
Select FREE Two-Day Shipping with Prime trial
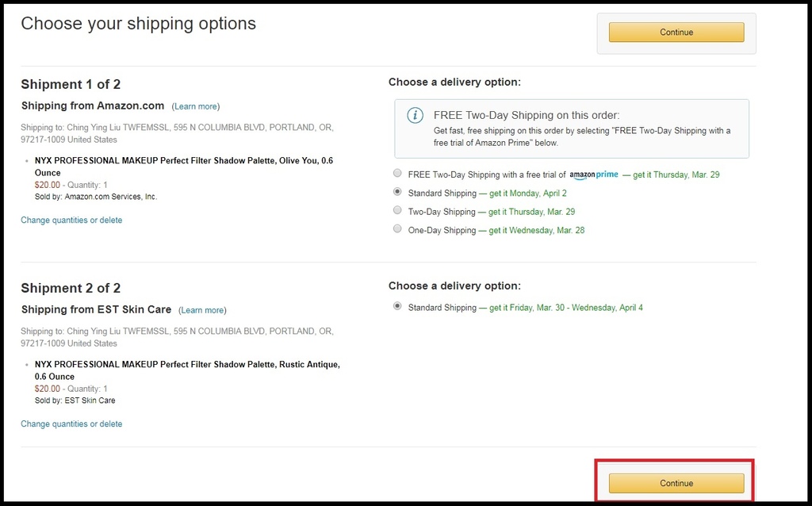click(x=397, y=174)
